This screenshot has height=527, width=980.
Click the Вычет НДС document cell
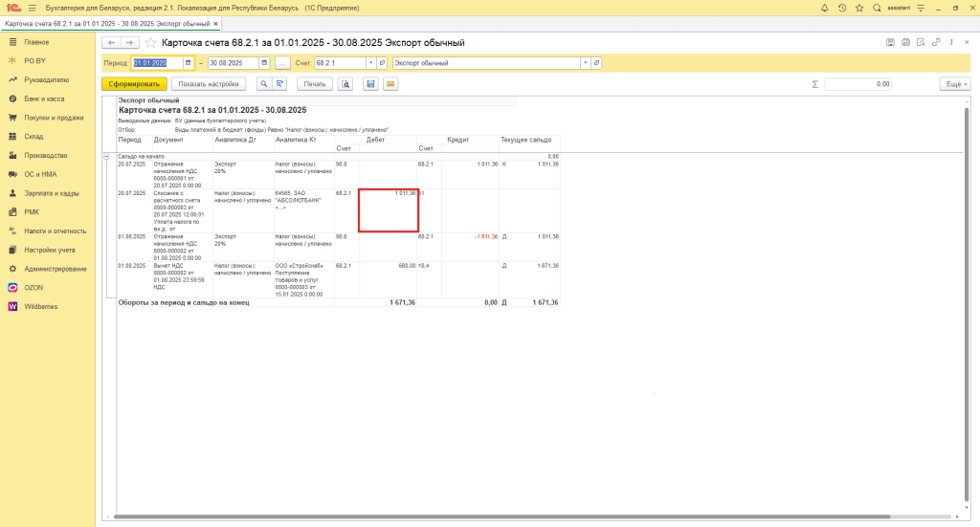(x=183, y=279)
